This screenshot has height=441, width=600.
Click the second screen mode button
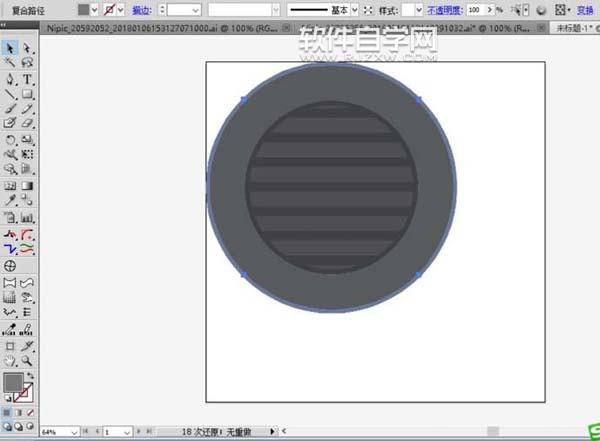coord(18,426)
